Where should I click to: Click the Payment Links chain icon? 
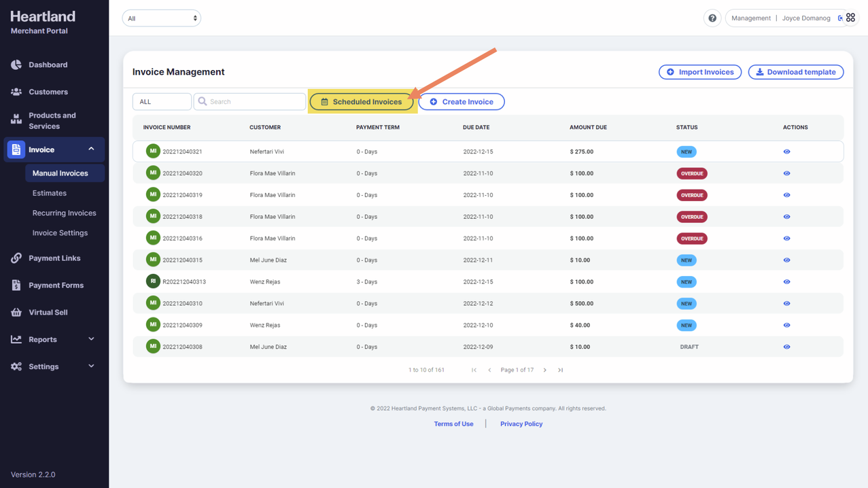[x=16, y=258]
